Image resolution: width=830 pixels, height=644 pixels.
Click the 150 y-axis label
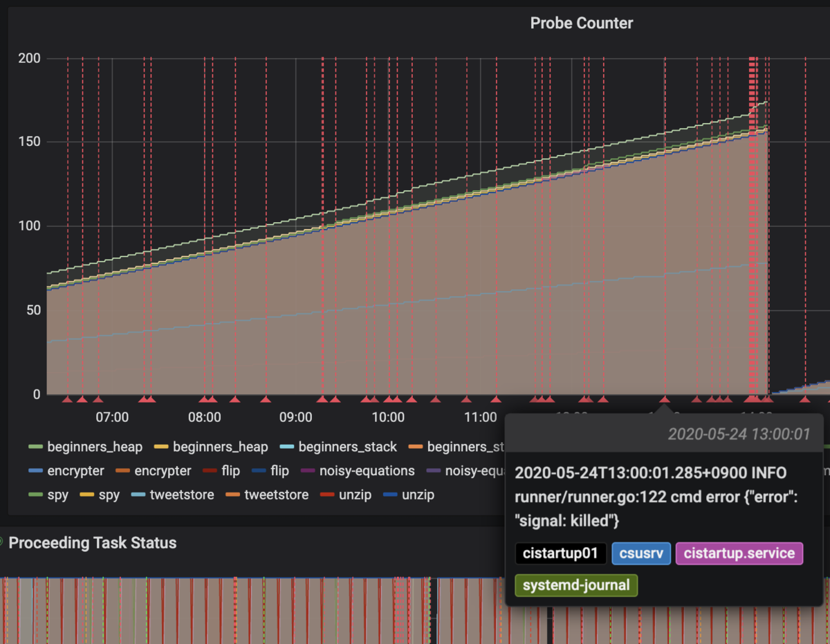[x=28, y=142]
